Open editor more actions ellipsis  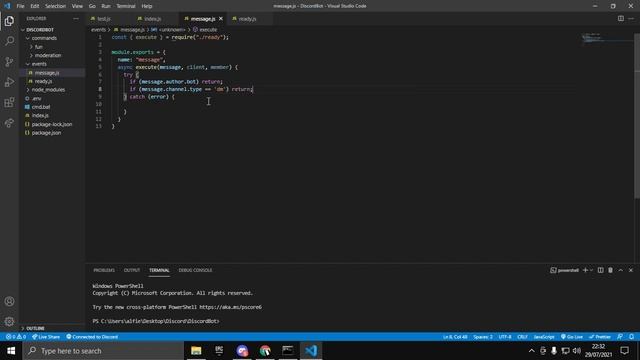click(x=631, y=19)
